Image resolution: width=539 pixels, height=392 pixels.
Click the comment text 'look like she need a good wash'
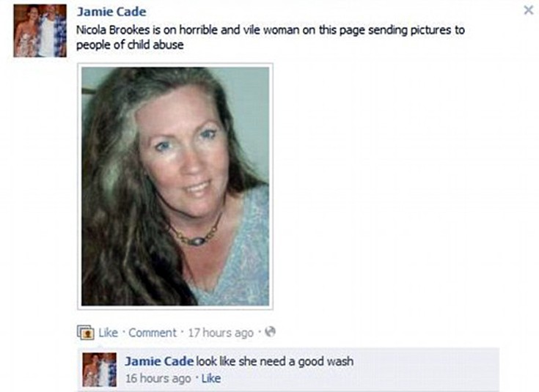[275, 361]
